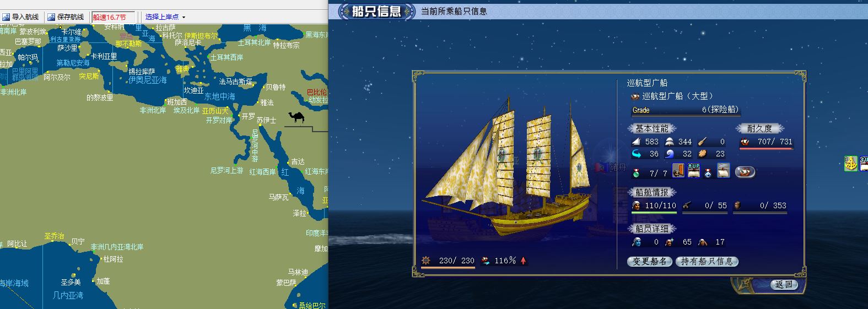This screenshot has height=309, width=868.
Task: Click the ship wheel icon beside 230/230
Action: pos(425,261)
